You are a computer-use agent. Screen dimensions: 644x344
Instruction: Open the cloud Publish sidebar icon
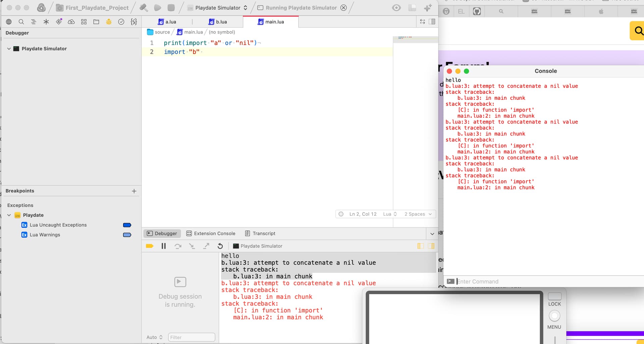point(71,22)
